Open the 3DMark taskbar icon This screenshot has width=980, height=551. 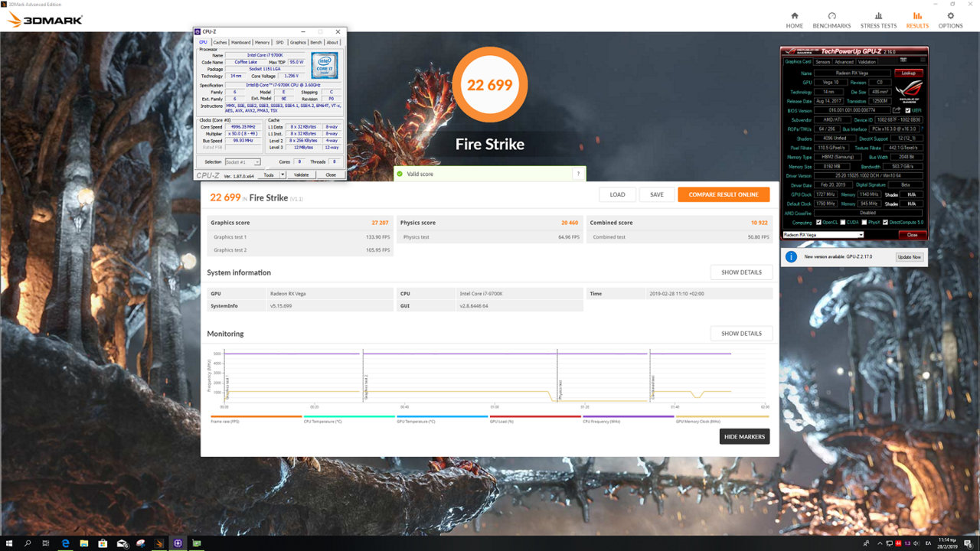(x=159, y=543)
